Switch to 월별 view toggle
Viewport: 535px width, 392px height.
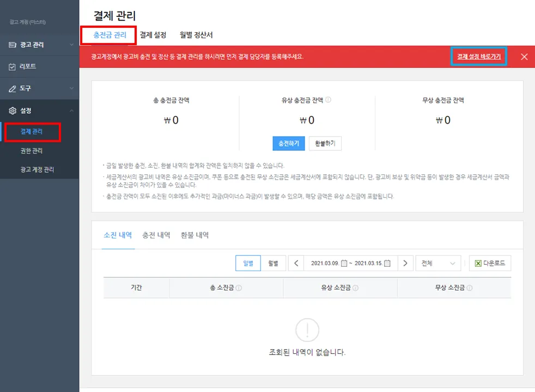273,263
